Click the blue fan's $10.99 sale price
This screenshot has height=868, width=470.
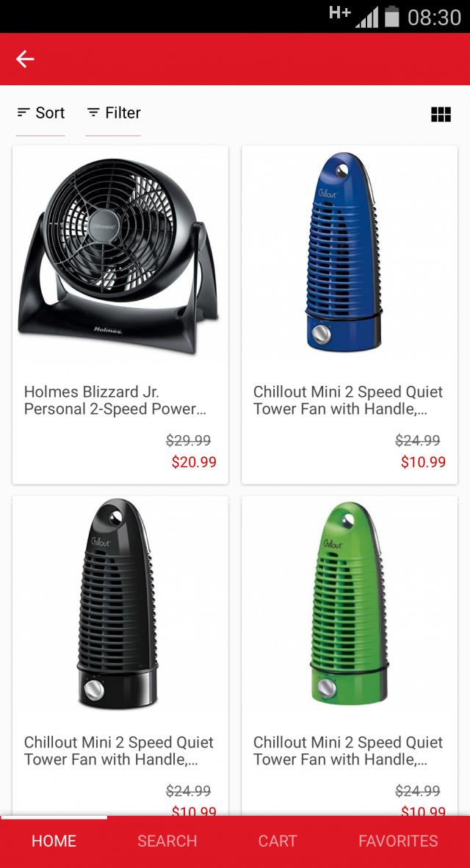point(423,462)
